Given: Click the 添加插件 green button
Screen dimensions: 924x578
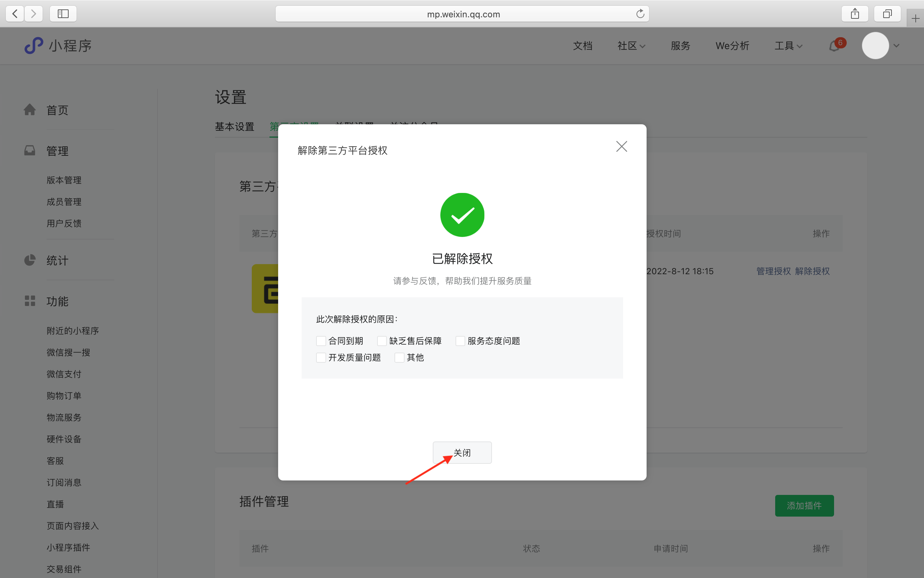Looking at the screenshot, I should tap(804, 505).
